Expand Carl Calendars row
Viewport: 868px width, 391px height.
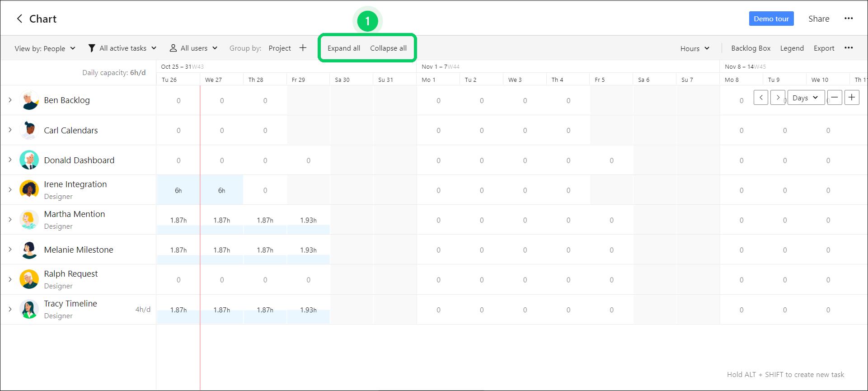point(10,130)
